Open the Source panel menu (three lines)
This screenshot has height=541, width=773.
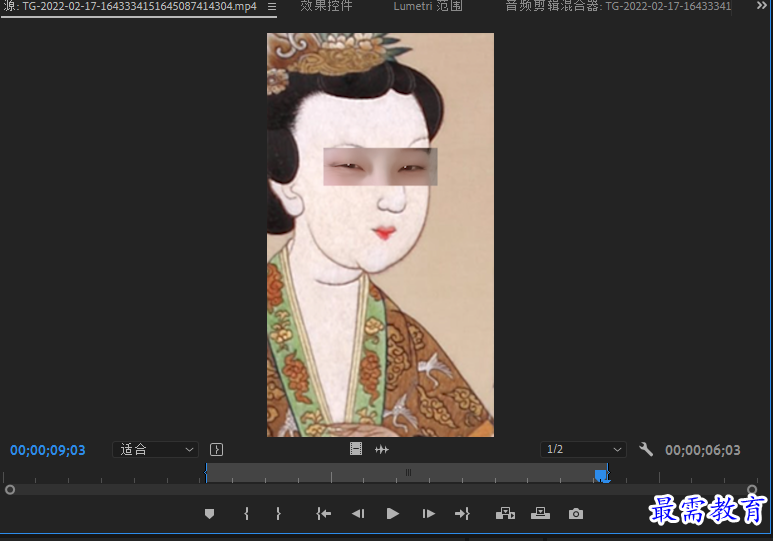272,7
